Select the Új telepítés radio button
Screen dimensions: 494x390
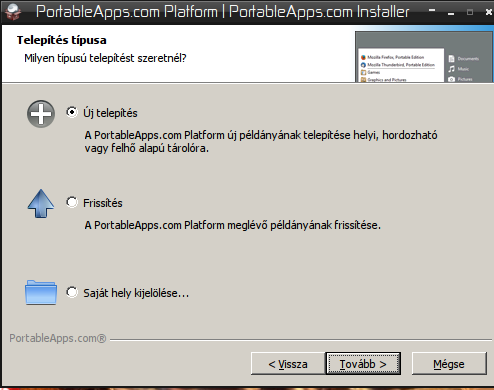(72, 112)
